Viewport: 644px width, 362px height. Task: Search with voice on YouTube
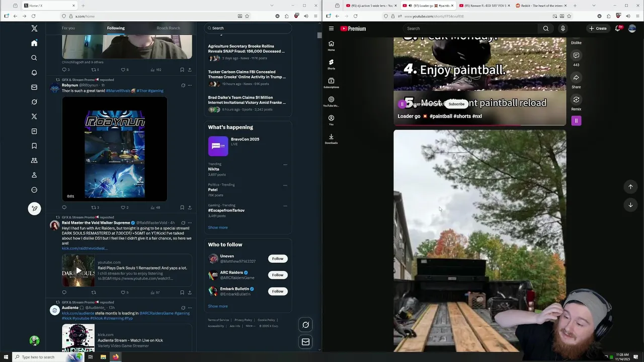pos(562,29)
